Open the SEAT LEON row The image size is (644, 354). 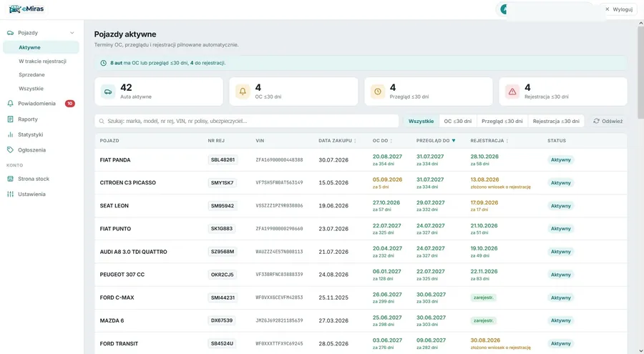click(361, 206)
